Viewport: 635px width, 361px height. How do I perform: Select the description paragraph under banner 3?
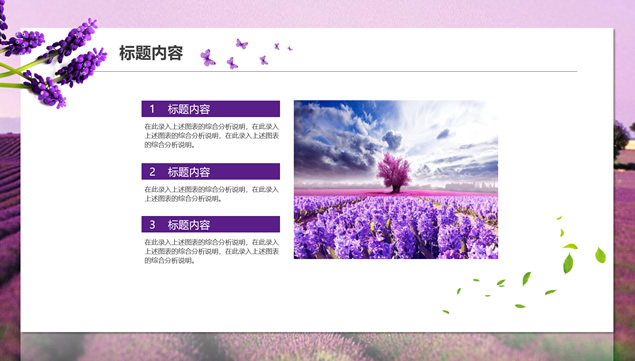point(212,251)
